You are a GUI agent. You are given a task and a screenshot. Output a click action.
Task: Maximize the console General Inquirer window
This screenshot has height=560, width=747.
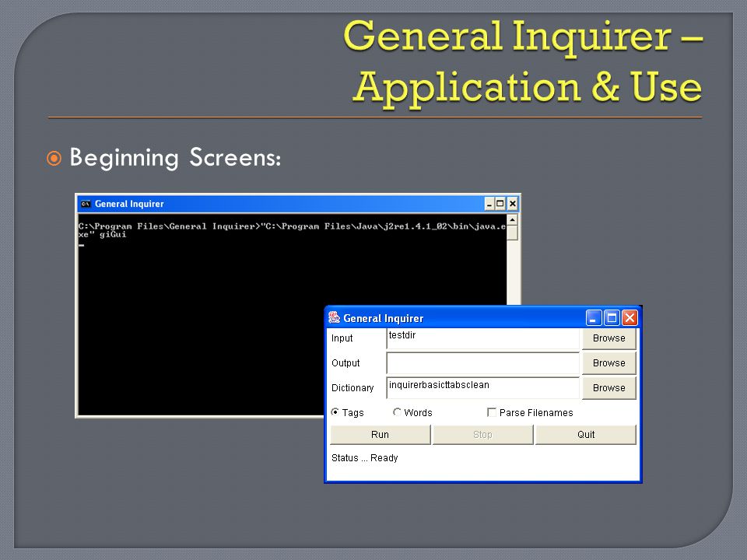(500, 204)
